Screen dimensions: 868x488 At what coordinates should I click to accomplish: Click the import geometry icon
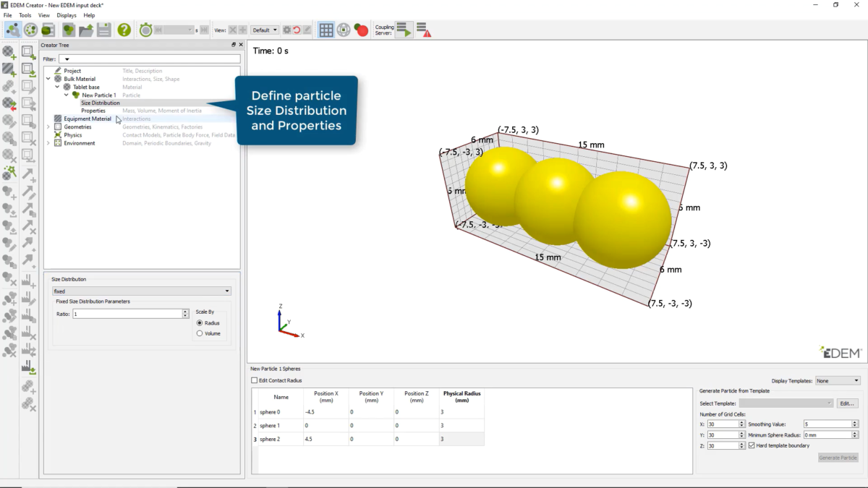(28, 70)
